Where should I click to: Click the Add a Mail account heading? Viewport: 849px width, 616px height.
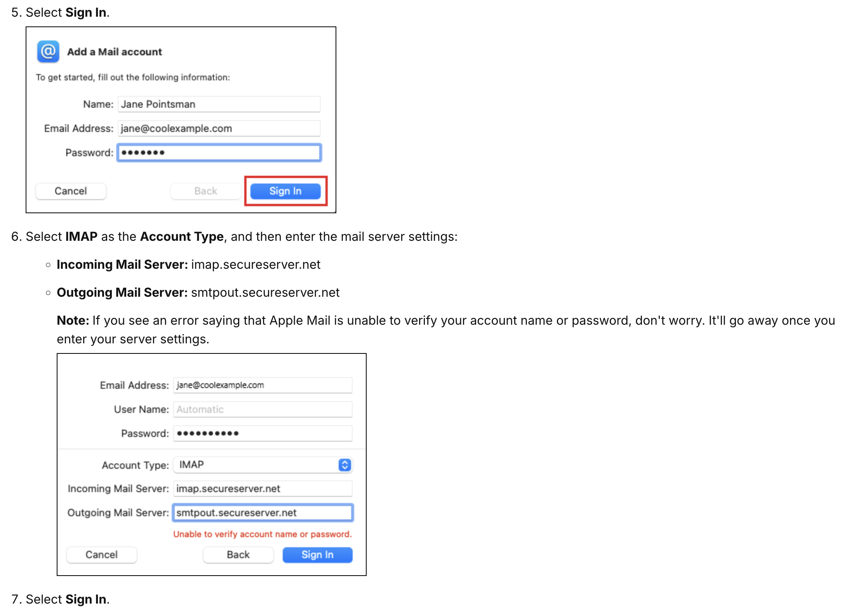[115, 52]
